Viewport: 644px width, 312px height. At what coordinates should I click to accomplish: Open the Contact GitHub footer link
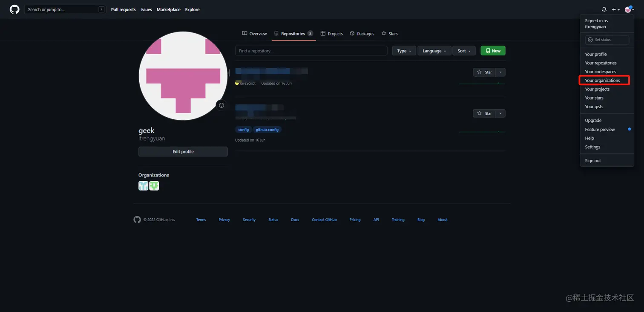pyautogui.click(x=324, y=220)
